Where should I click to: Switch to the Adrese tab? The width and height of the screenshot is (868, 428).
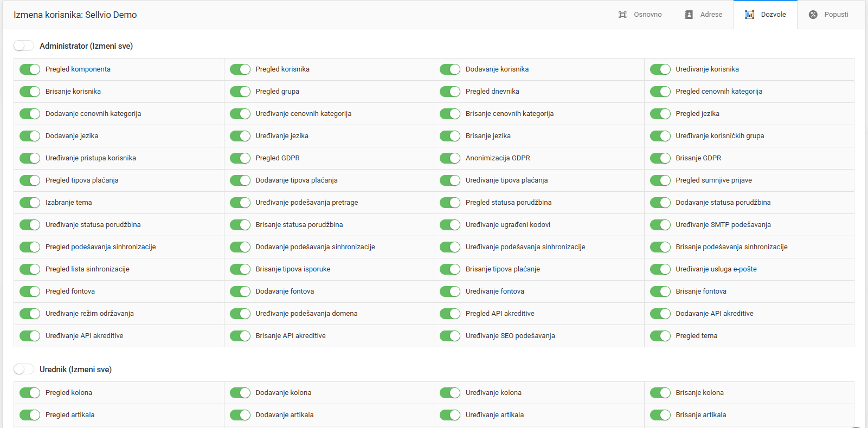711,15
